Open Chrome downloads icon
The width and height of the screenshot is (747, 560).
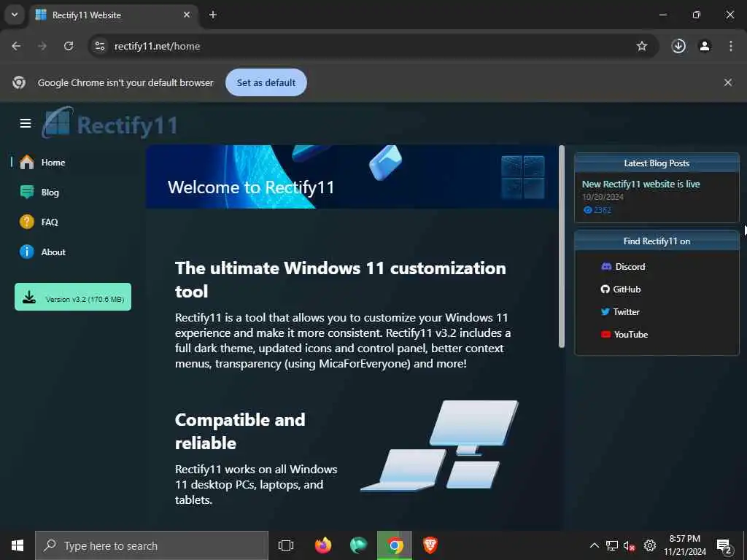pyautogui.click(x=678, y=46)
